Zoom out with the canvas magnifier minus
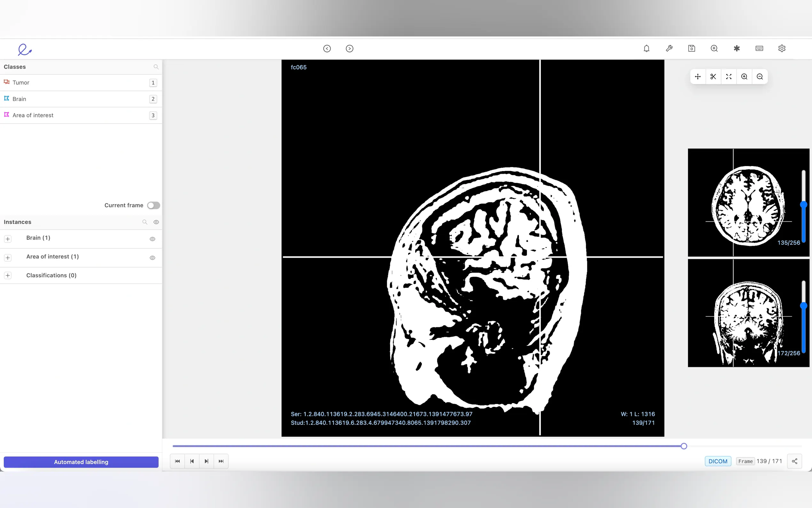This screenshot has height=508, width=812. tap(760, 76)
